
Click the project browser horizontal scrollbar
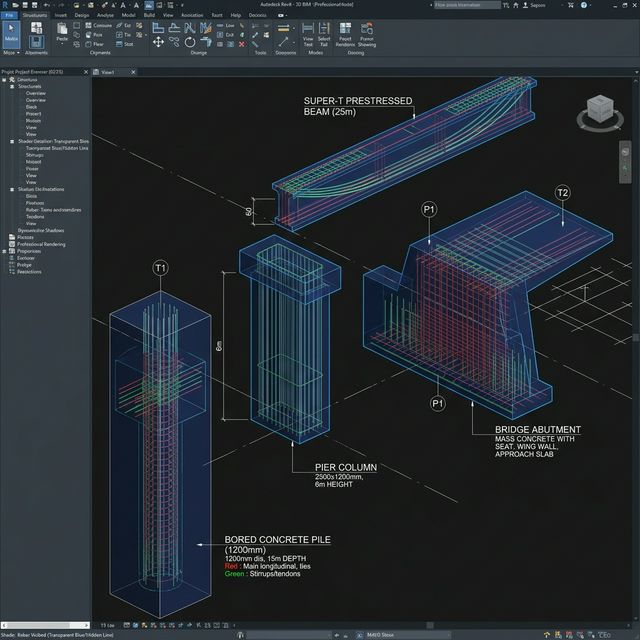(45, 625)
